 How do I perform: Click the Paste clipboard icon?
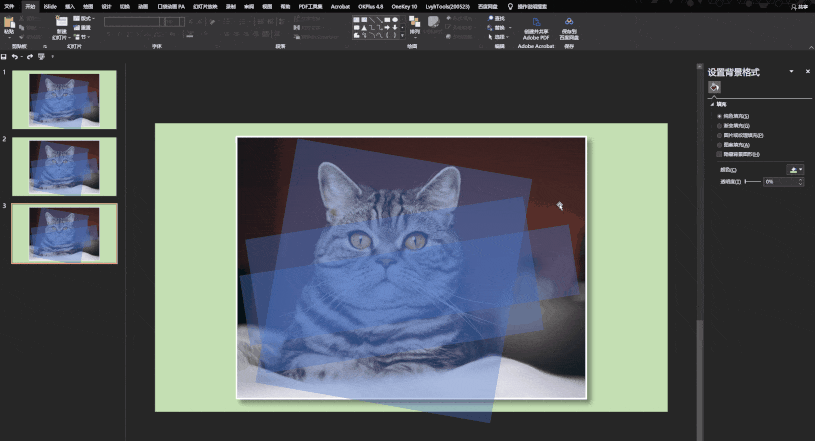9,23
